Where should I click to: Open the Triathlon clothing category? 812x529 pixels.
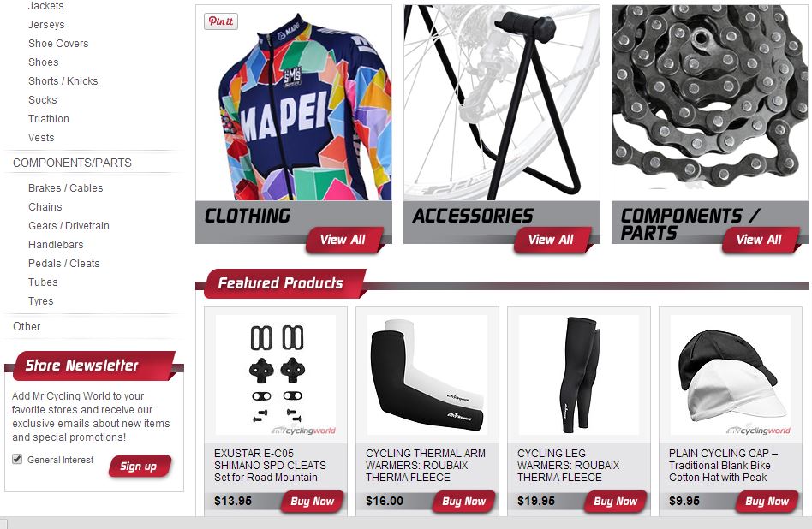(49, 119)
